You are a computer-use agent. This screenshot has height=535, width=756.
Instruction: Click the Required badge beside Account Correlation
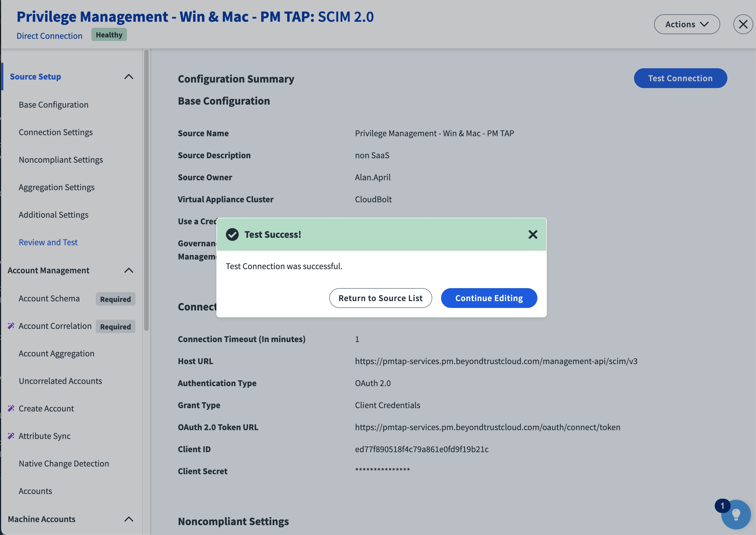click(x=115, y=326)
